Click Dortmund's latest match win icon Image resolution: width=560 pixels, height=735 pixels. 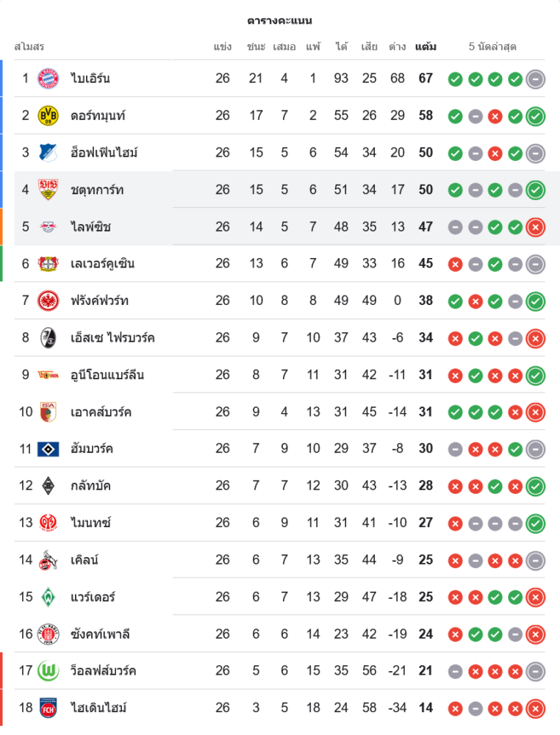pyautogui.click(x=536, y=116)
